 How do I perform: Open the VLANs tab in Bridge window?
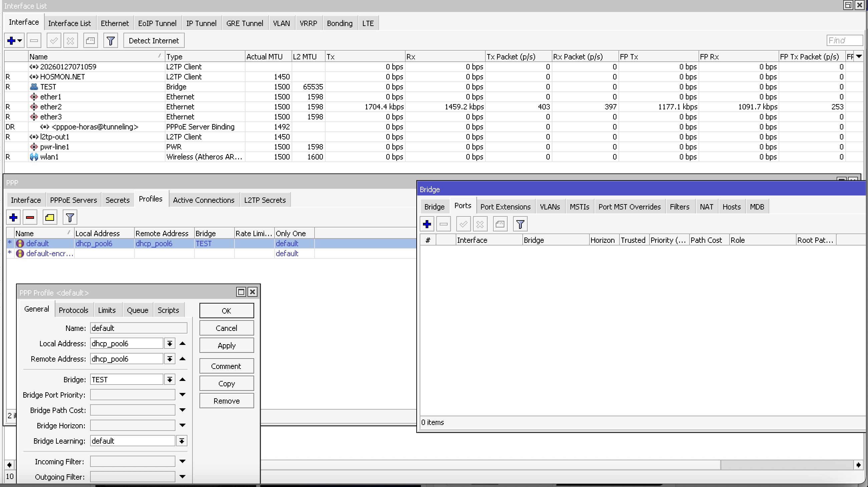pyautogui.click(x=549, y=207)
